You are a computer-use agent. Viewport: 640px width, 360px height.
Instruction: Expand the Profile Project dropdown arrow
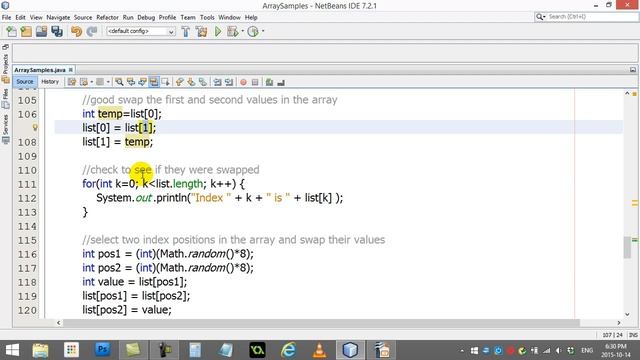(x=263, y=31)
